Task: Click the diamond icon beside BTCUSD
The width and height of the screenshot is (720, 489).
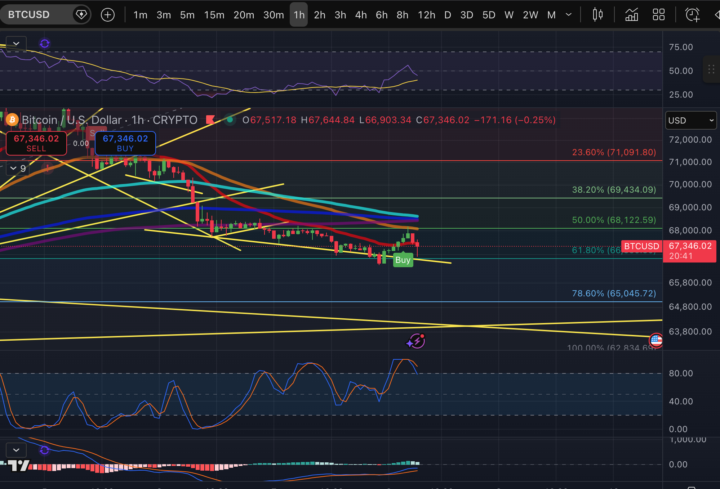Action: click(x=81, y=15)
